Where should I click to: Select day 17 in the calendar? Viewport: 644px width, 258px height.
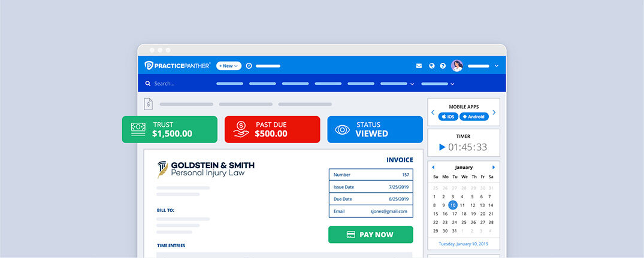coord(454,214)
